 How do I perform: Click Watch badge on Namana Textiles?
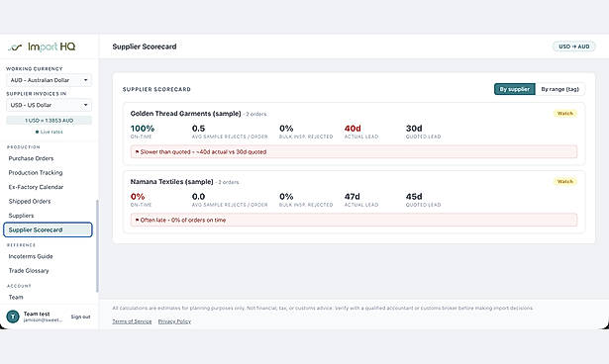point(565,182)
